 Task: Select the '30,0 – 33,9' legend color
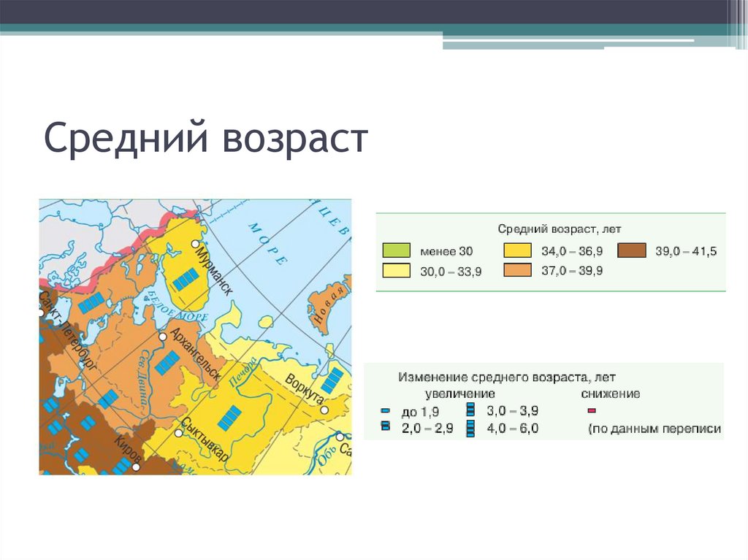point(396,270)
